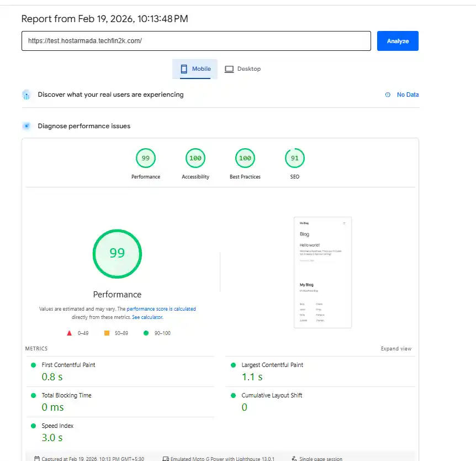Click green dot beside Total Blocking Time
The image size is (476, 461).
pyautogui.click(x=33, y=395)
